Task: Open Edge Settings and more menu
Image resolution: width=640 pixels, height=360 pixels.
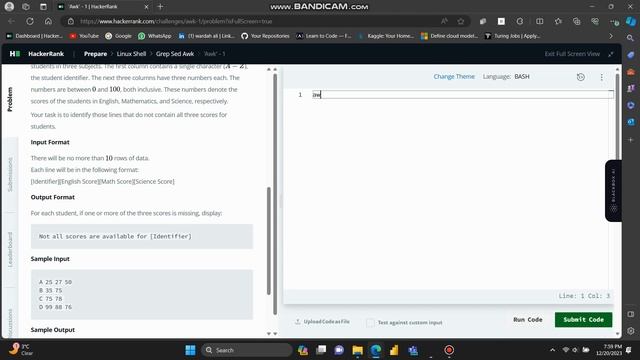Action: point(613,21)
